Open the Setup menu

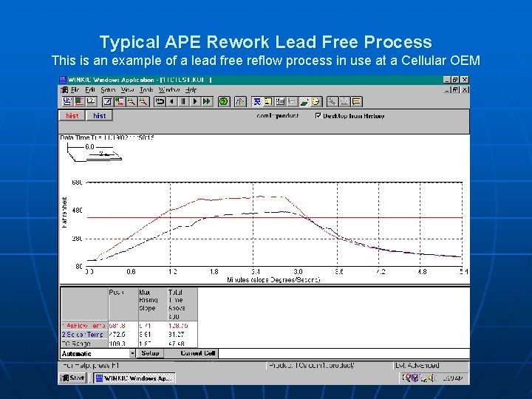tap(108, 90)
